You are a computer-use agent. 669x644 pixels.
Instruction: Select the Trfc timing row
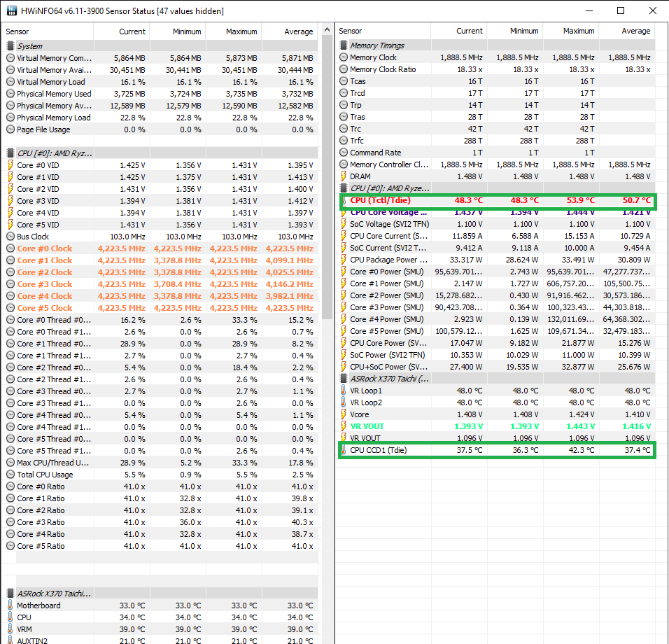pyautogui.click(x=495, y=141)
